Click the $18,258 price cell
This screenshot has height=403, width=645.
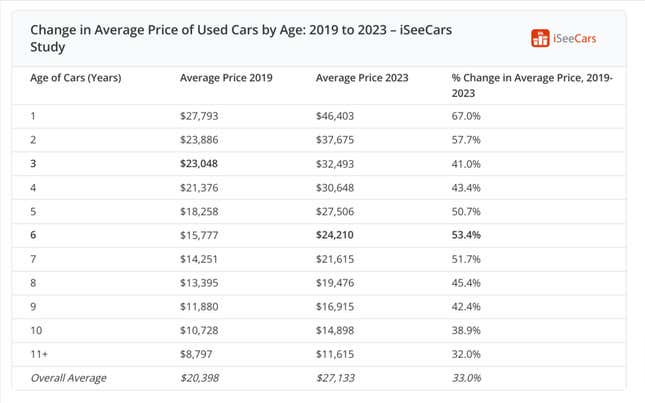coord(199,211)
